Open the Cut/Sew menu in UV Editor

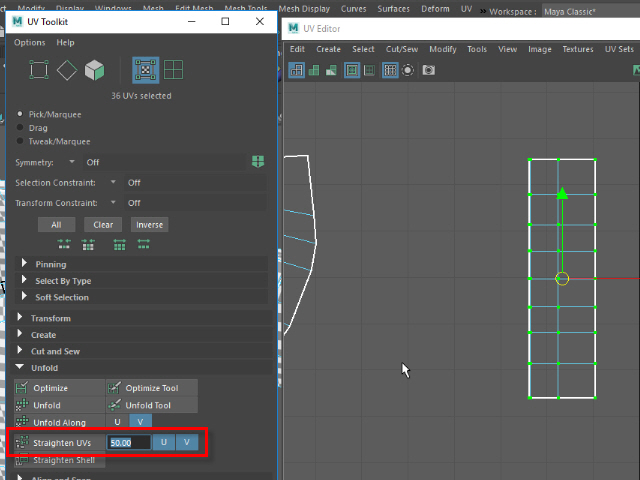click(401, 49)
